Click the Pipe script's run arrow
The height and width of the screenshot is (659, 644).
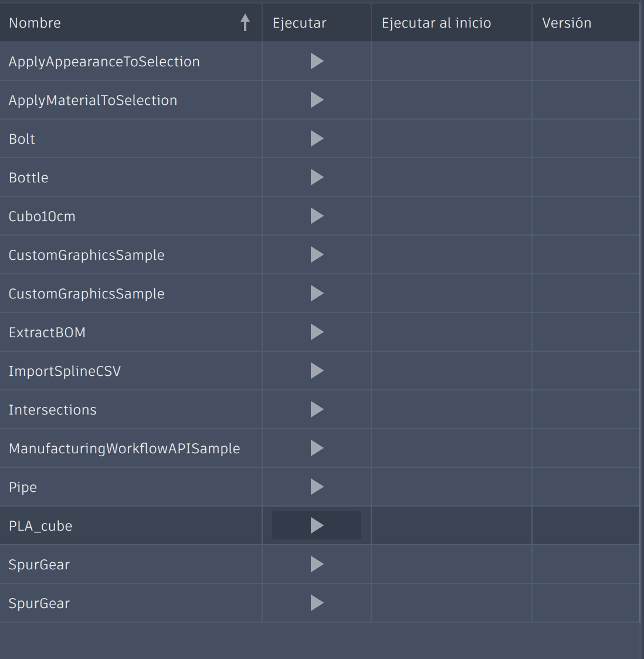pos(317,487)
